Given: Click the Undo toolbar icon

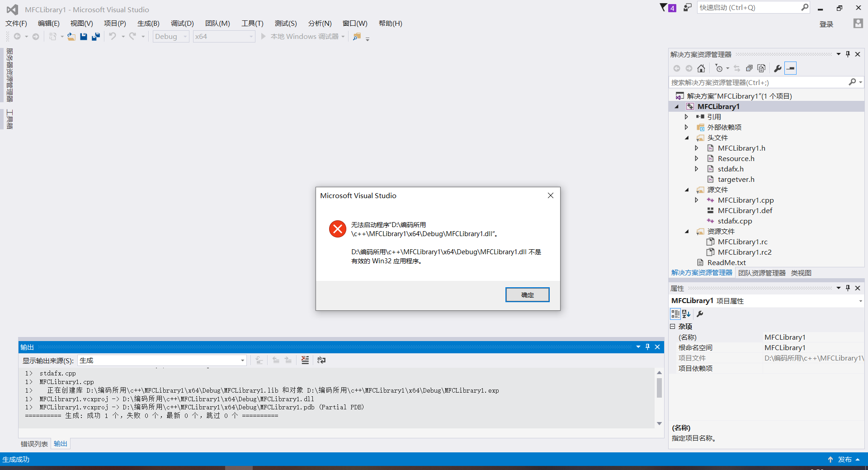Looking at the screenshot, I should pos(113,36).
